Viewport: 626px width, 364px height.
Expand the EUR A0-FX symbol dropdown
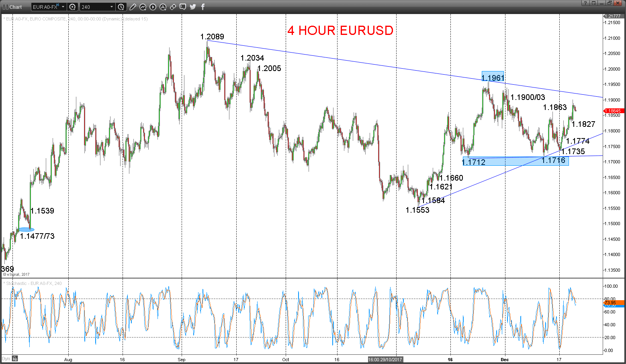[63, 7]
